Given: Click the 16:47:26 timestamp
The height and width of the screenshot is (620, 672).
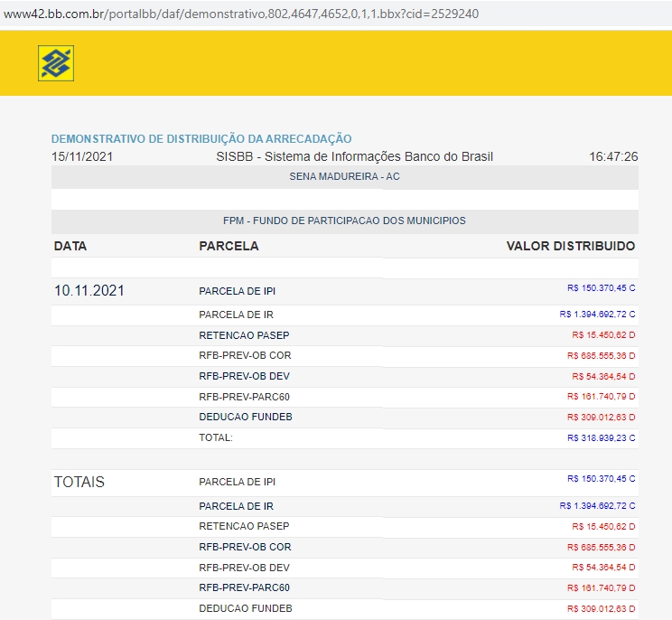Looking at the screenshot, I should (613, 156).
